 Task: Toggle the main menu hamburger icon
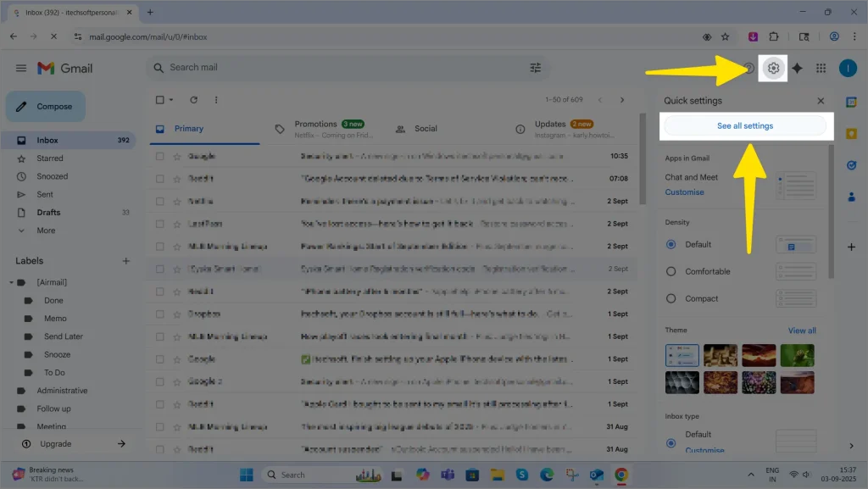20,68
